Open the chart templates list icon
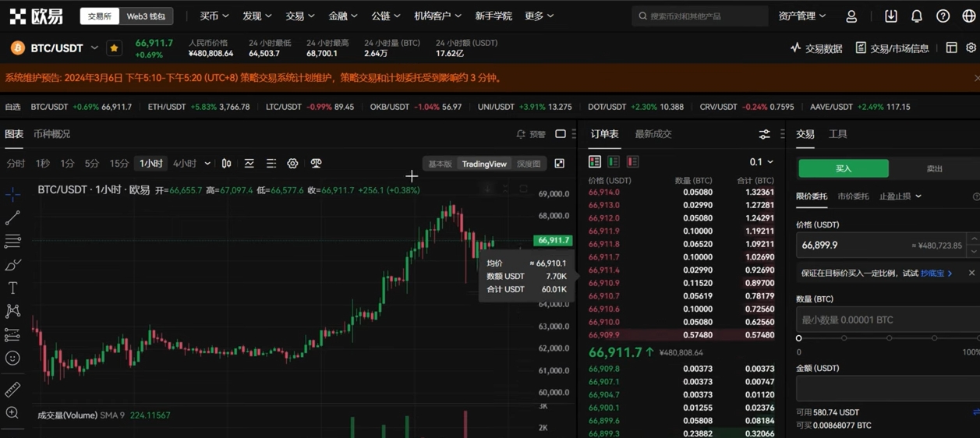Viewport: 980px width, 438px height. 271,164
